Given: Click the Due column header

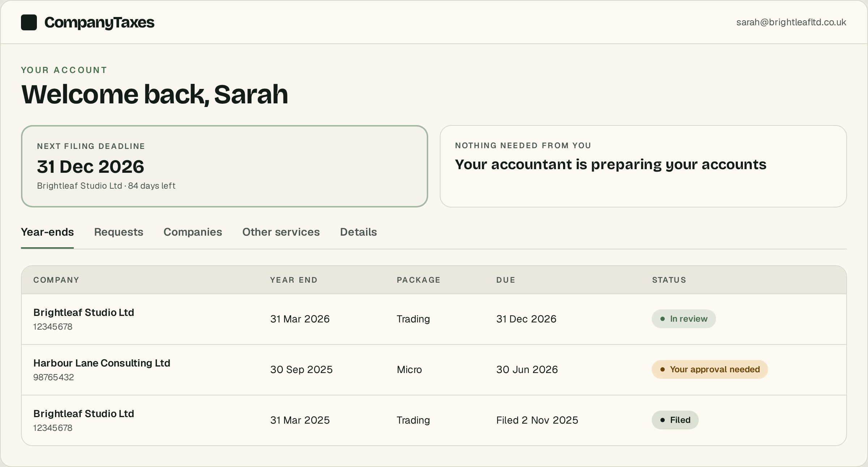Looking at the screenshot, I should [x=506, y=280].
